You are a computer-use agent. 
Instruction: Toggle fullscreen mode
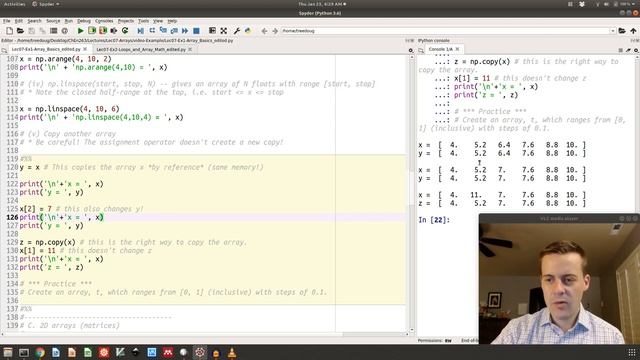(x=224, y=31)
